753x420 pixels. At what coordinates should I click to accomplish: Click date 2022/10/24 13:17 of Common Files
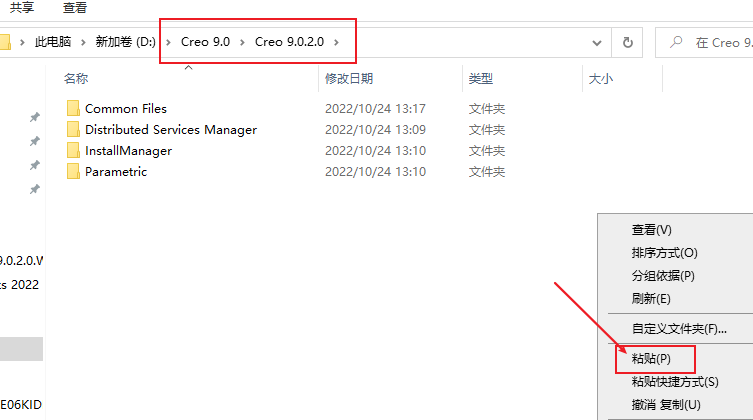click(375, 109)
